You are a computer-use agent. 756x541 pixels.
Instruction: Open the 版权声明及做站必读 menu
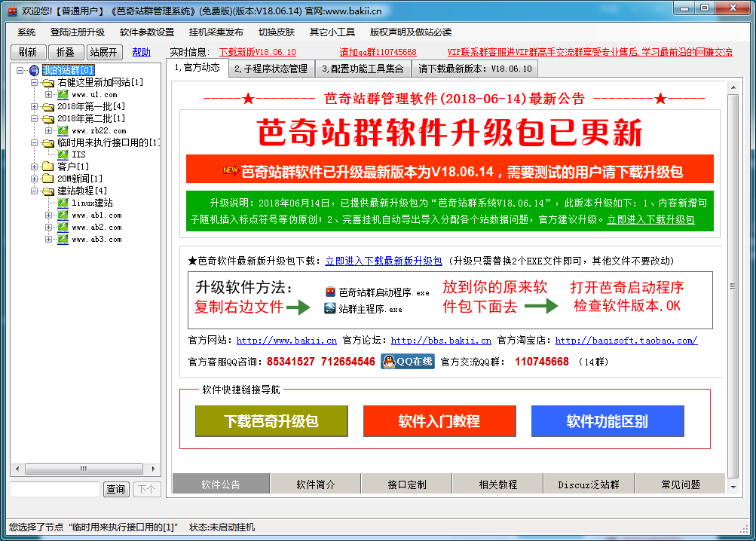pos(410,32)
